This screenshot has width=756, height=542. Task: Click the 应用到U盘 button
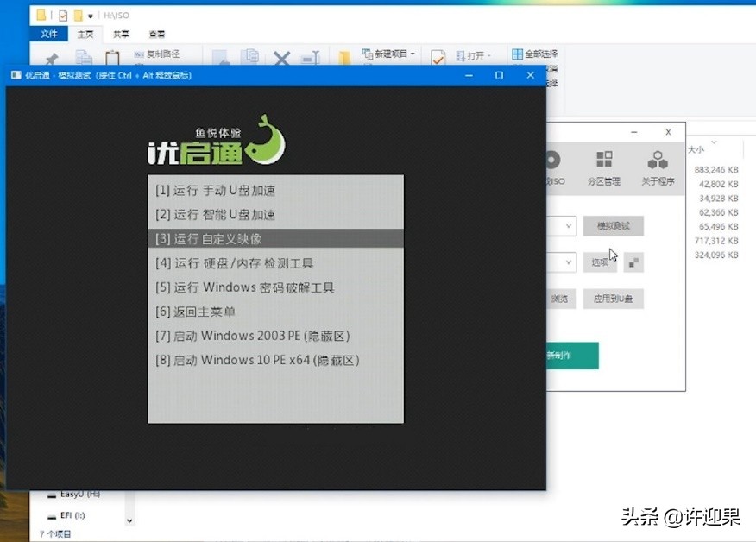coord(614,299)
